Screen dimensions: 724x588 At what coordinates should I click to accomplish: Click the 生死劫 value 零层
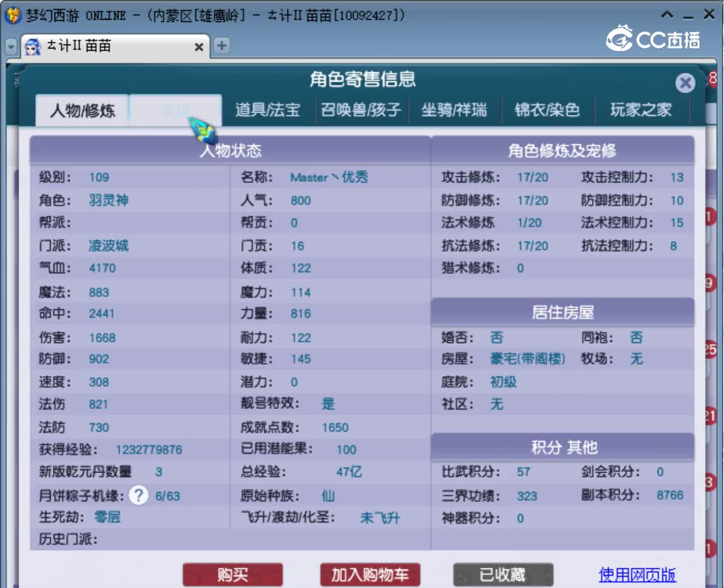[x=107, y=517]
